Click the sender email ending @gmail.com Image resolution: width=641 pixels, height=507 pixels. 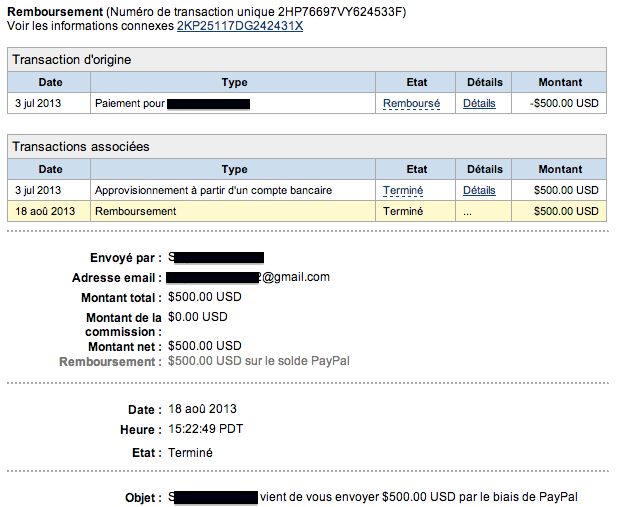pos(248,277)
